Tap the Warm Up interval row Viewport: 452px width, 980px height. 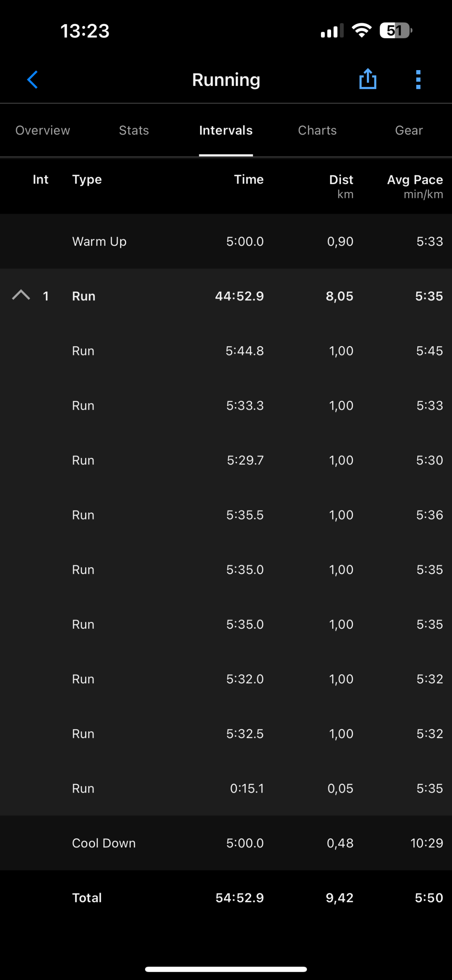pos(226,242)
